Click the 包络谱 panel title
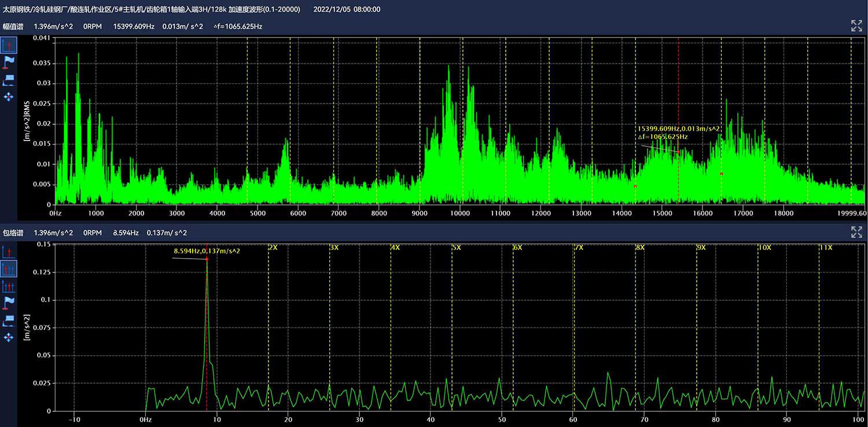868x427 pixels. click(x=13, y=233)
